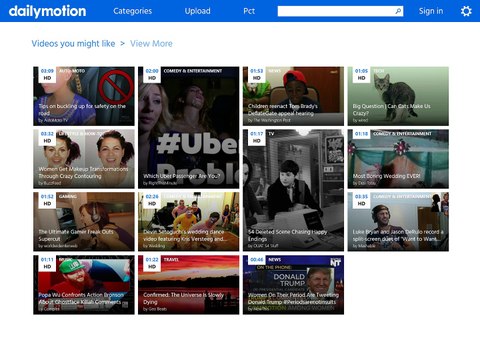Open the 54 Deleted Scene video

[x=293, y=190]
